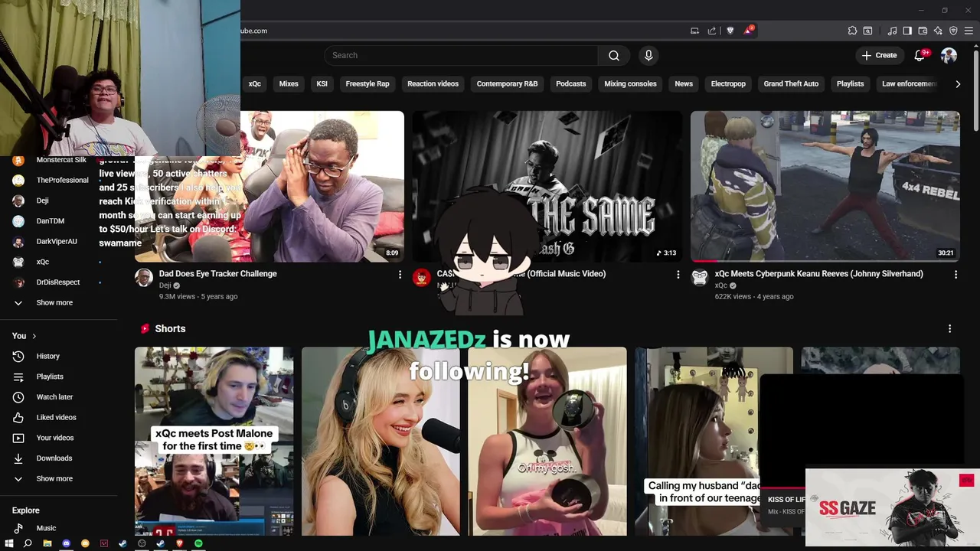This screenshot has height=551, width=980.
Task: Open DrDisRespect subscription channel
Action: pos(58,282)
